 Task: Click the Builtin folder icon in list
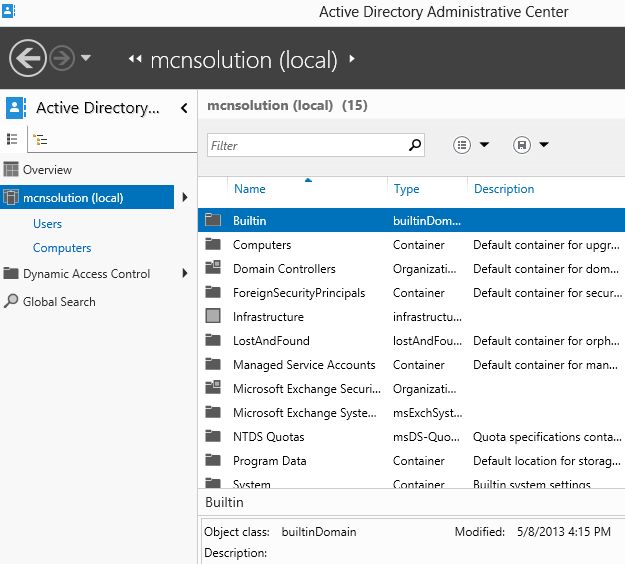coord(212,220)
